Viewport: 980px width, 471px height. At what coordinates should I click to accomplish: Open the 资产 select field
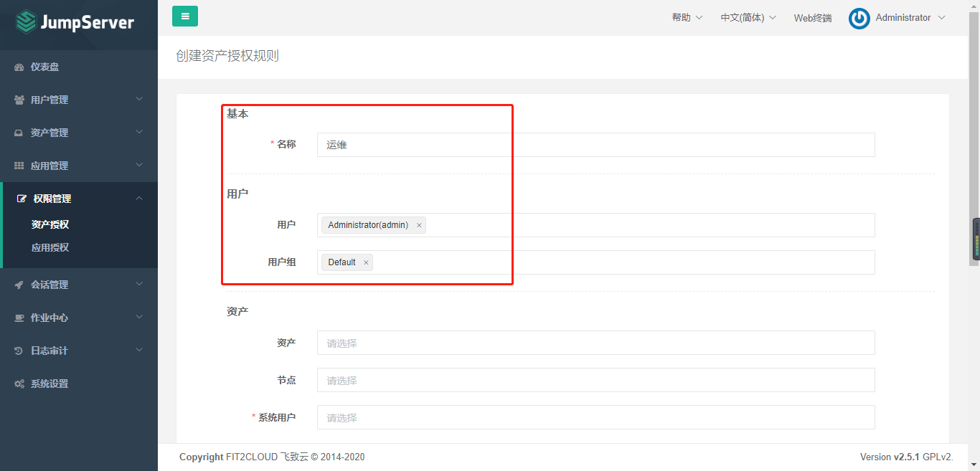pos(595,343)
